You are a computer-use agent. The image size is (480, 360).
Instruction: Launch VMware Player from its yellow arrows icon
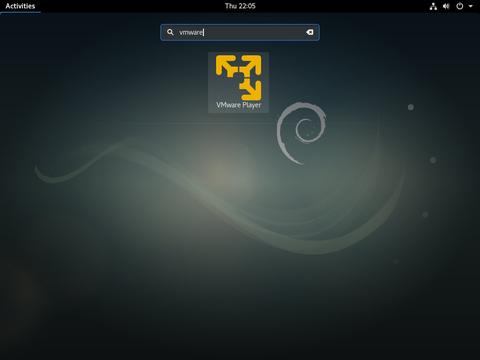(x=238, y=77)
